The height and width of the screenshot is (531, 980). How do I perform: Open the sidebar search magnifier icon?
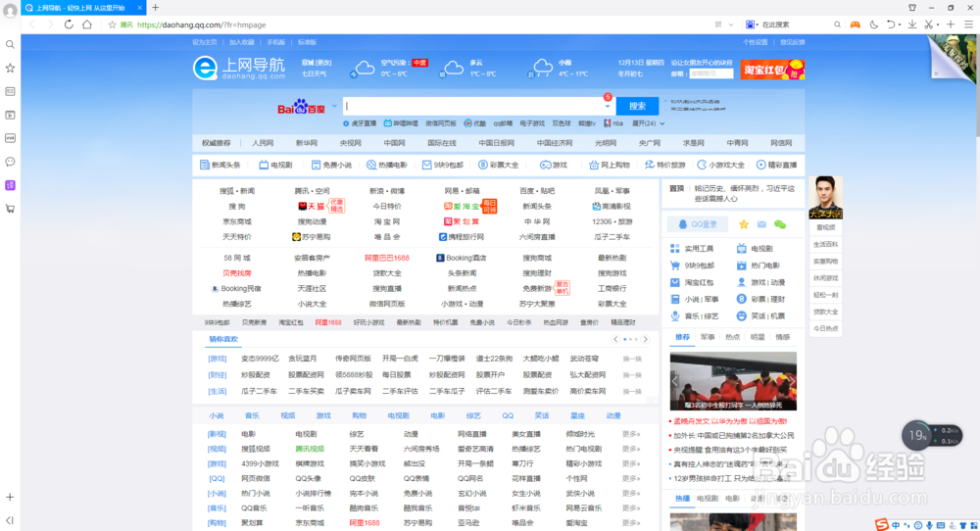tap(10, 44)
